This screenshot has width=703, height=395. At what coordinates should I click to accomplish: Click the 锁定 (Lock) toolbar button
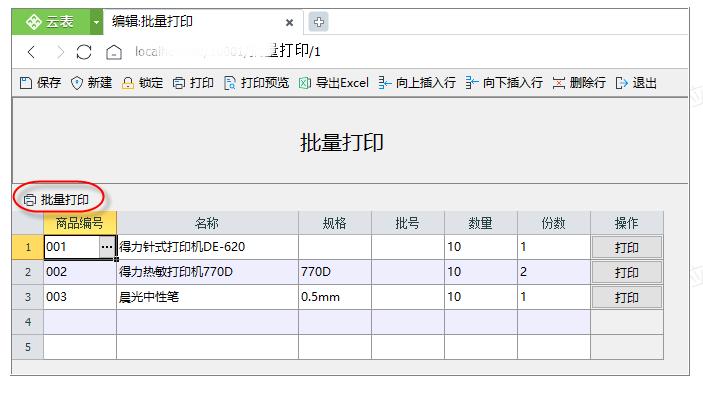click(143, 83)
